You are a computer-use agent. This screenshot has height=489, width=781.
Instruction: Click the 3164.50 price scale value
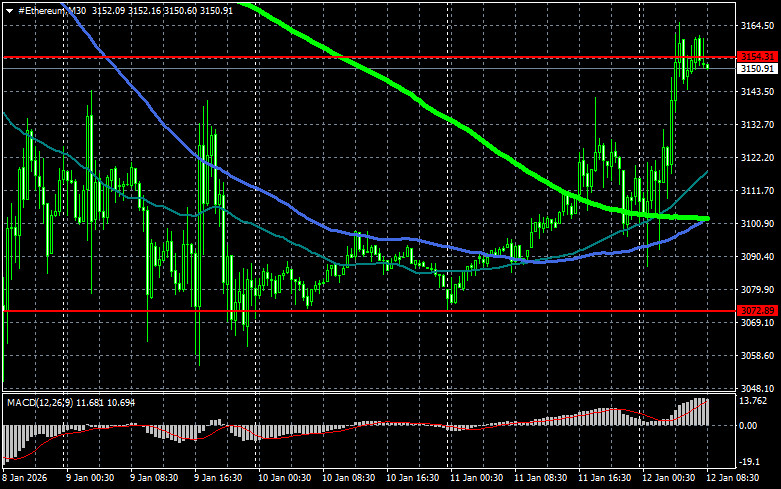coord(757,26)
